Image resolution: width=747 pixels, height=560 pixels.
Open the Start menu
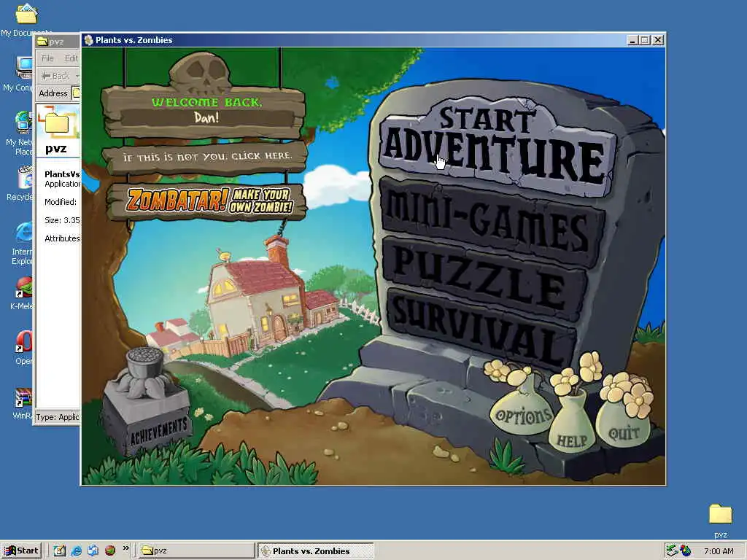(x=22, y=551)
